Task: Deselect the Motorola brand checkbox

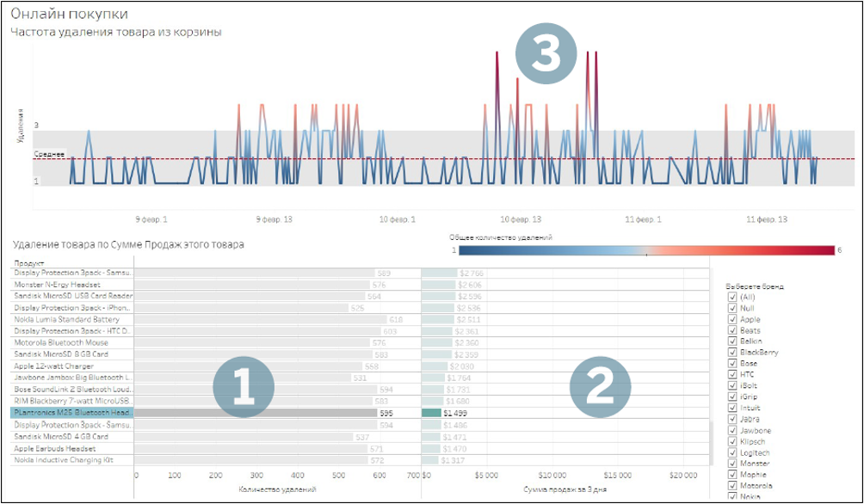Action: [x=732, y=485]
